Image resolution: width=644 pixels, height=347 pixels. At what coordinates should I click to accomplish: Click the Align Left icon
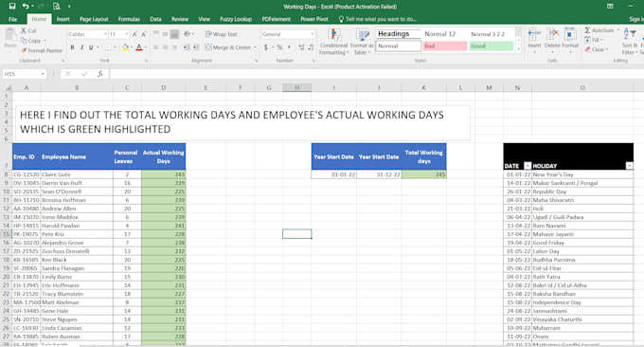tap(156, 47)
